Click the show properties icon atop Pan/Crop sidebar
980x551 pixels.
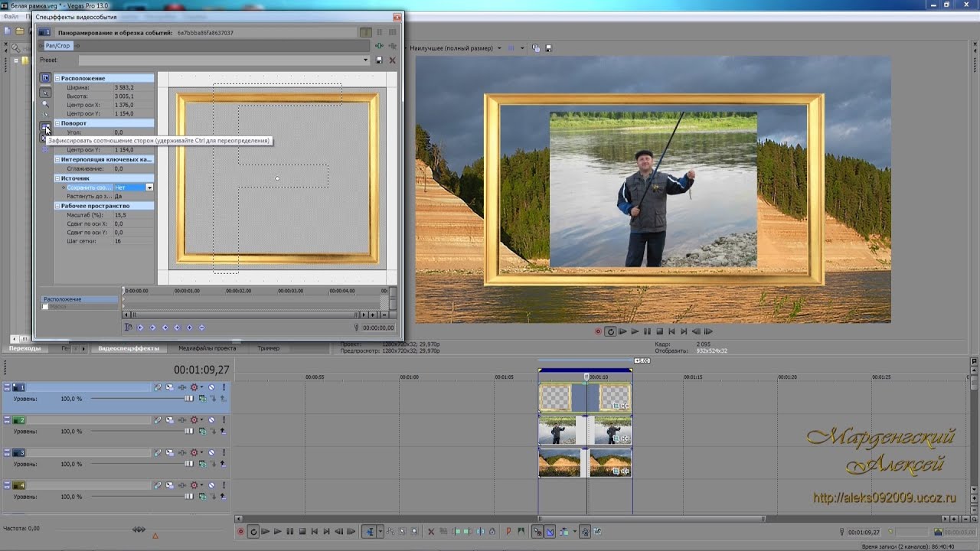45,78
